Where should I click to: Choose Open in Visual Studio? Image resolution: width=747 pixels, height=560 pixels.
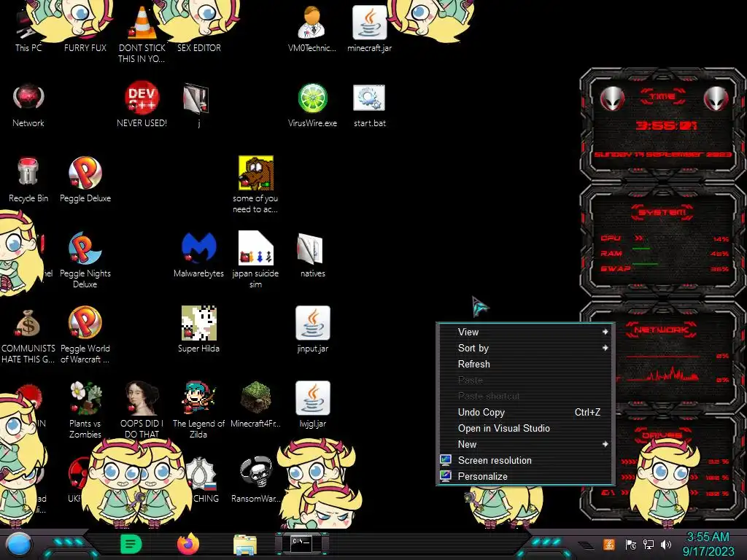coord(525,429)
